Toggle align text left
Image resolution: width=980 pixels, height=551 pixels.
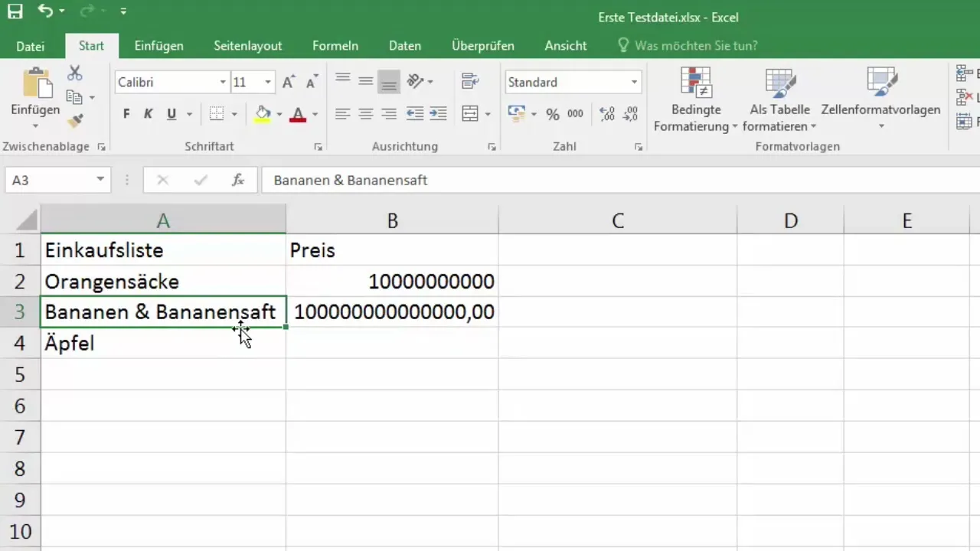343,114
